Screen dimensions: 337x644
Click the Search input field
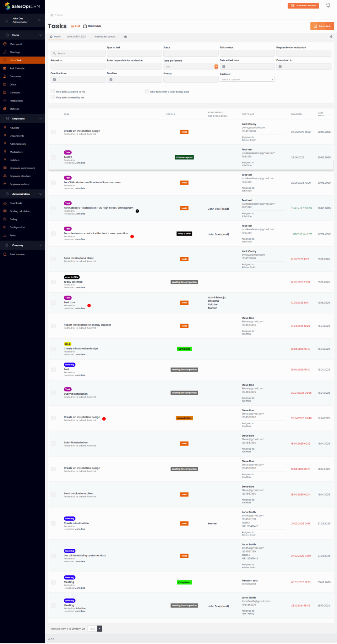tap(78, 53)
